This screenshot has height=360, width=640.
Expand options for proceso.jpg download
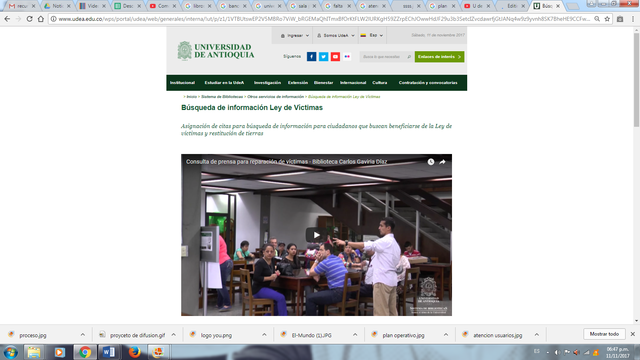(x=83, y=335)
